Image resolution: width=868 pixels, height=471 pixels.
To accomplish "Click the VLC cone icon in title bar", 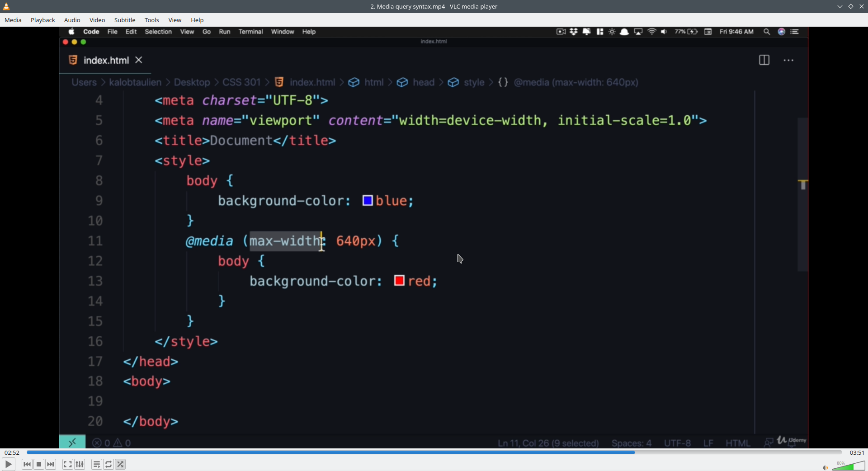I will [6, 6].
